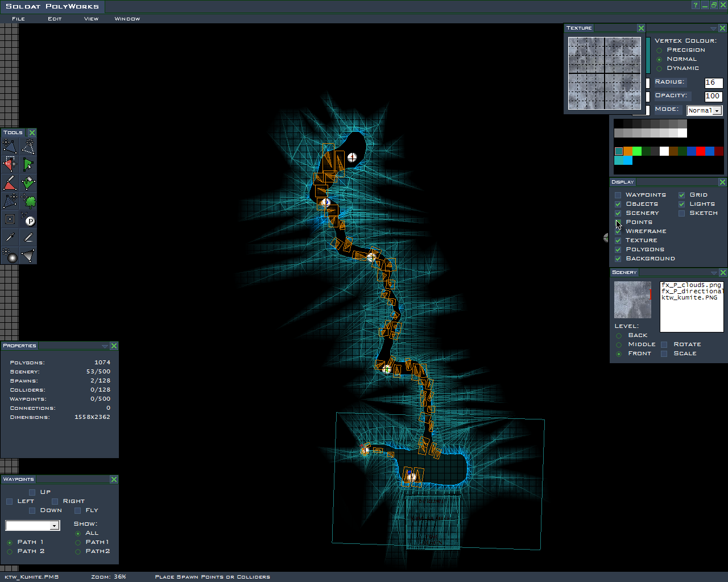Pick the green Select polygon tool
Image resolution: width=728 pixels, height=582 pixels.
pyautogui.click(x=28, y=165)
